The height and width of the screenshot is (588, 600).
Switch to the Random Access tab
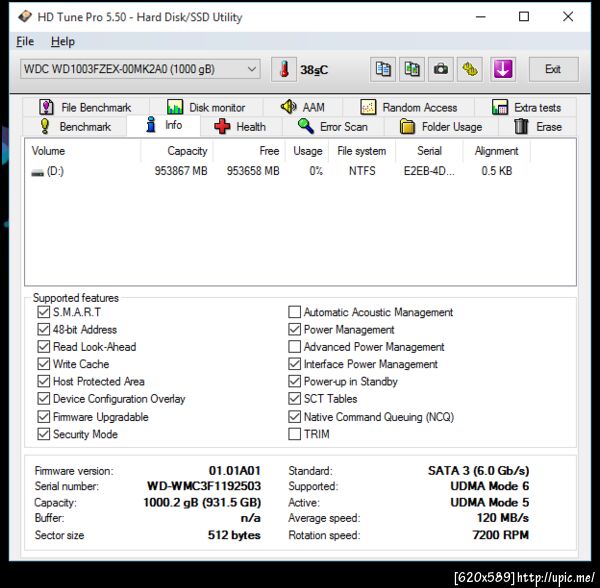click(x=409, y=107)
